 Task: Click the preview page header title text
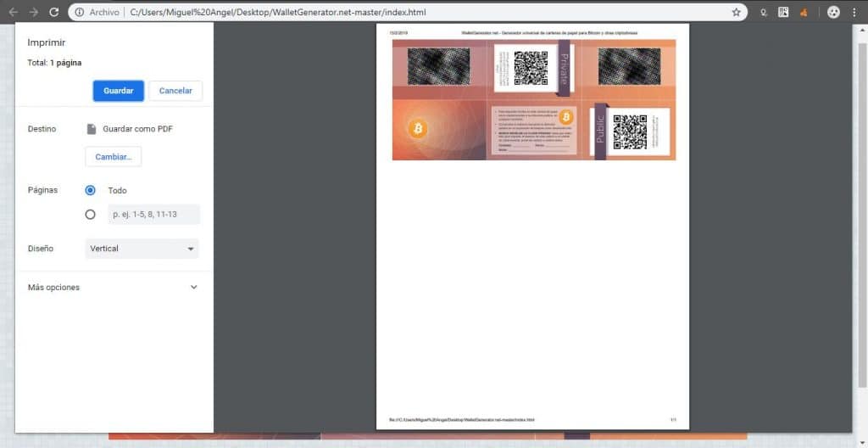tap(549, 33)
